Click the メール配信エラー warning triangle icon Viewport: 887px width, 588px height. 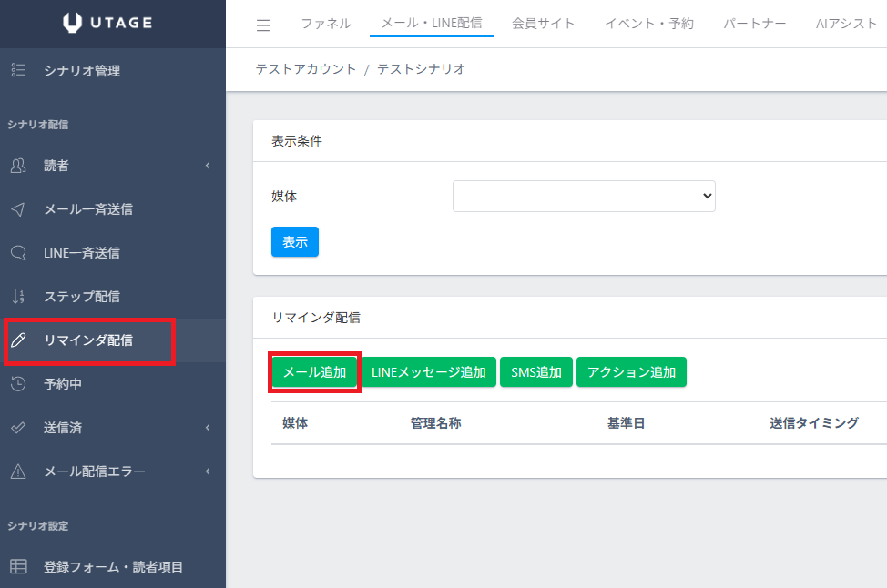point(18,471)
